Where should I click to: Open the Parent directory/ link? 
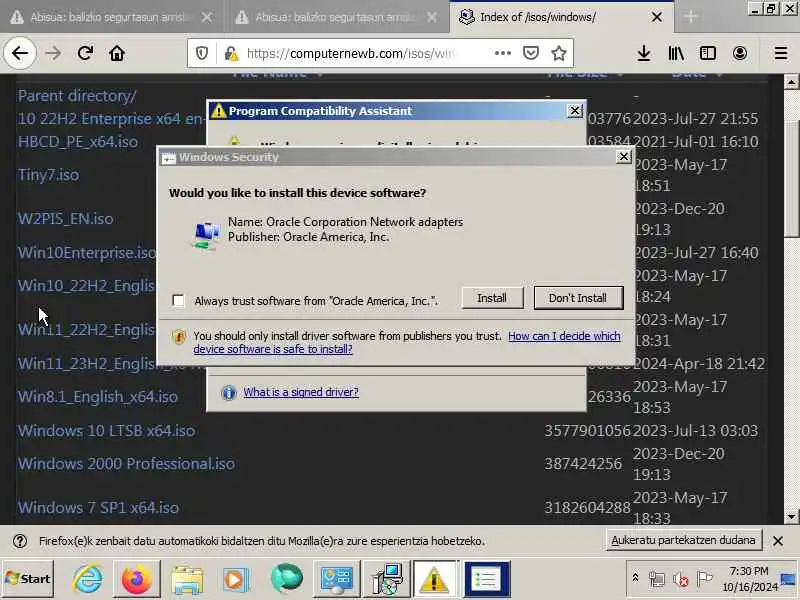pyautogui.click(x=77, y=96)
